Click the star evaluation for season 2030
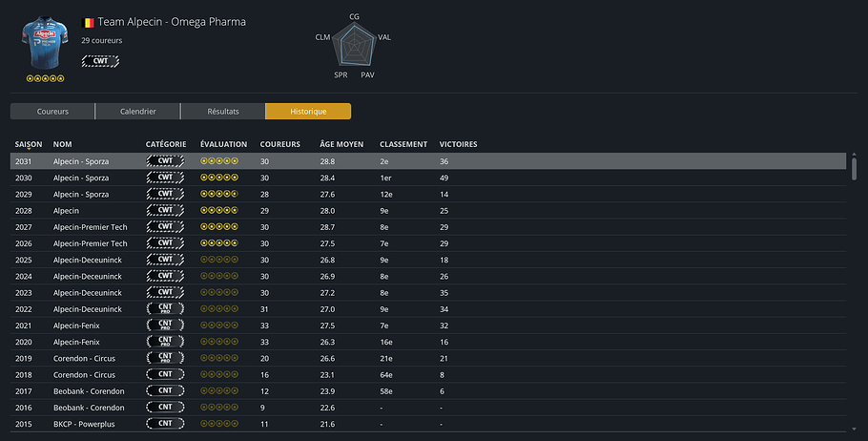868x441 pixels. [218, 178]
